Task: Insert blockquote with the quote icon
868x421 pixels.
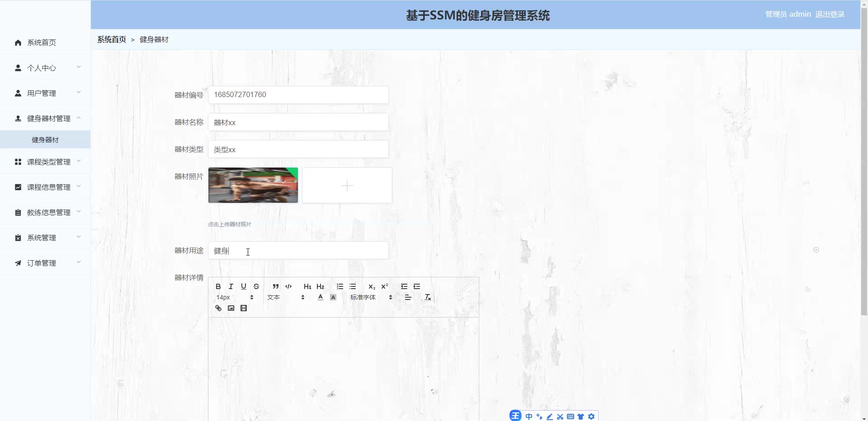Action: tap(276, 286)
